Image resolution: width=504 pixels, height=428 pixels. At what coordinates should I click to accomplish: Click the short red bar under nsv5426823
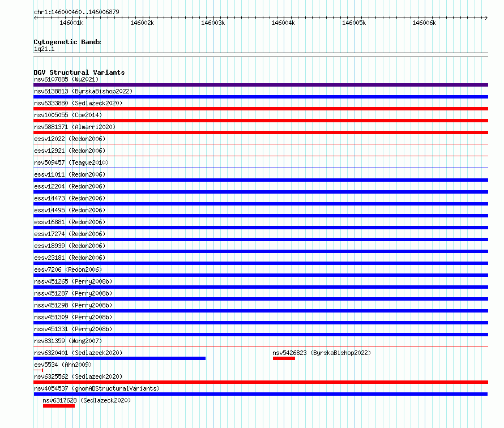point(284,358)
